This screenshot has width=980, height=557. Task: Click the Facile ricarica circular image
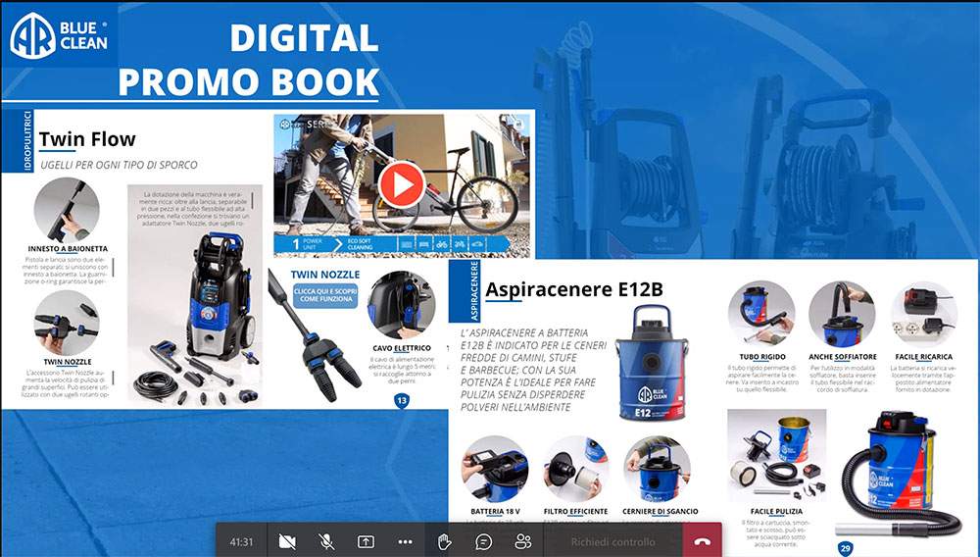pos(923,315)
